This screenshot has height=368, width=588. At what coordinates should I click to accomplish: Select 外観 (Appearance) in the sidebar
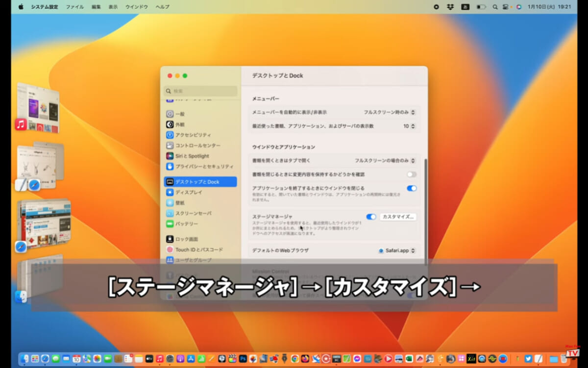[200, 124]
